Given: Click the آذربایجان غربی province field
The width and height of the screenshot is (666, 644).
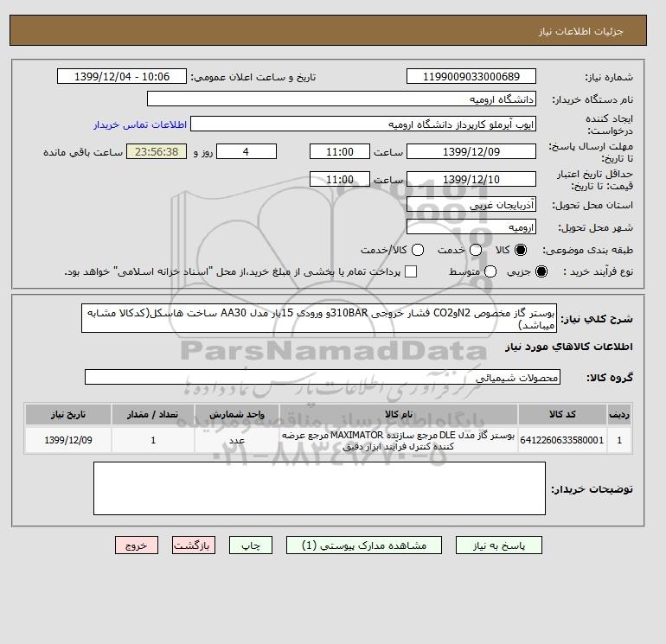Looking at the screenshot, I should (471, 205).
